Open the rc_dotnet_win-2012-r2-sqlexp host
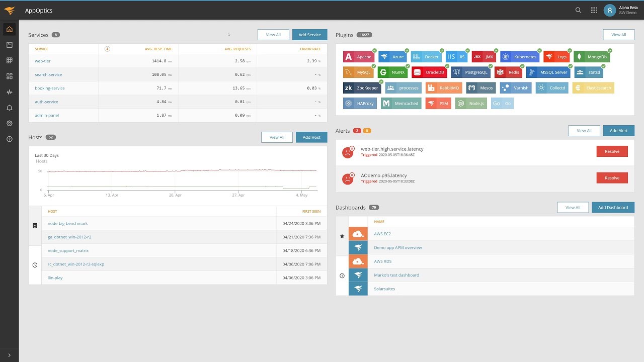The image size is (644, 362). [76, 264]
